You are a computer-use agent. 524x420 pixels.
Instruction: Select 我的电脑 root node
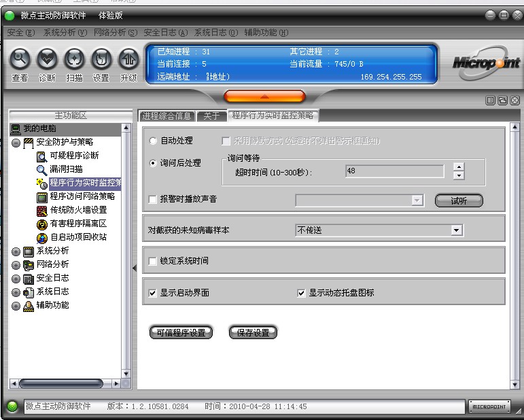39,128
